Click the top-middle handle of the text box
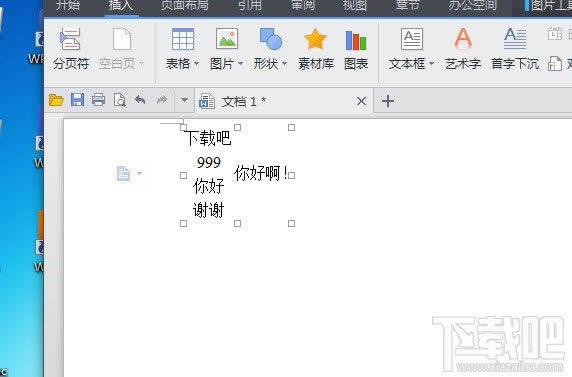The height and width of the screenshot is (377, 572). coord(237,127)
